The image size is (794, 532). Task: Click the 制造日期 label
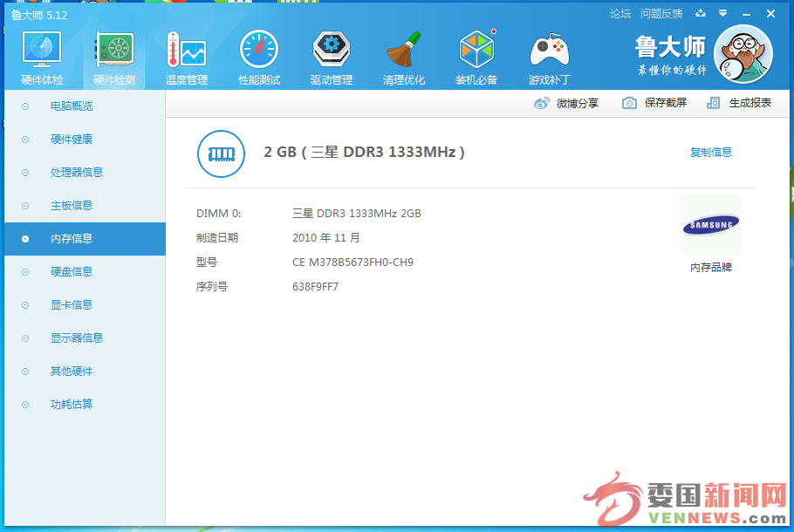click(217, 238)
